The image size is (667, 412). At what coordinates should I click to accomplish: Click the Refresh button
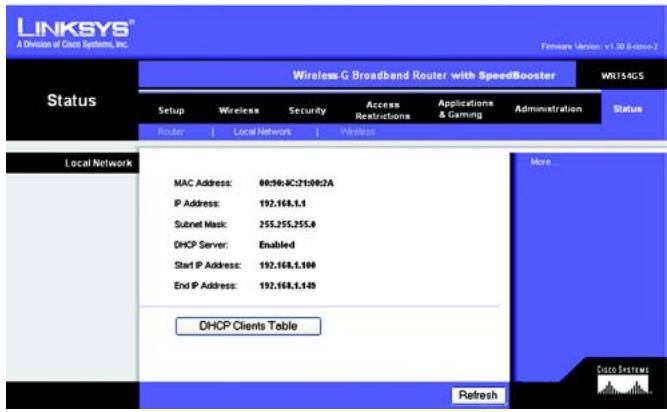click(x=478, y=395)
